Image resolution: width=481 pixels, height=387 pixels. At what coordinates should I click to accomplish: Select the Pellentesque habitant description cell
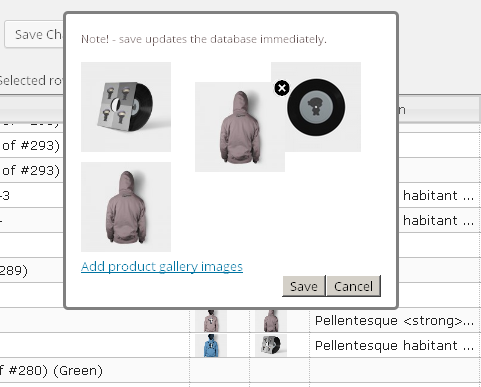(394, 345)
